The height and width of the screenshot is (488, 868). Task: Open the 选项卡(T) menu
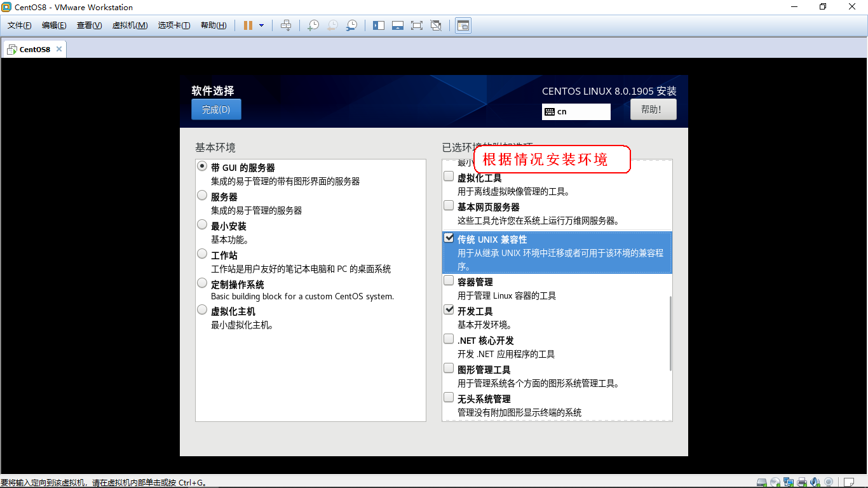[x=174, y=25]
